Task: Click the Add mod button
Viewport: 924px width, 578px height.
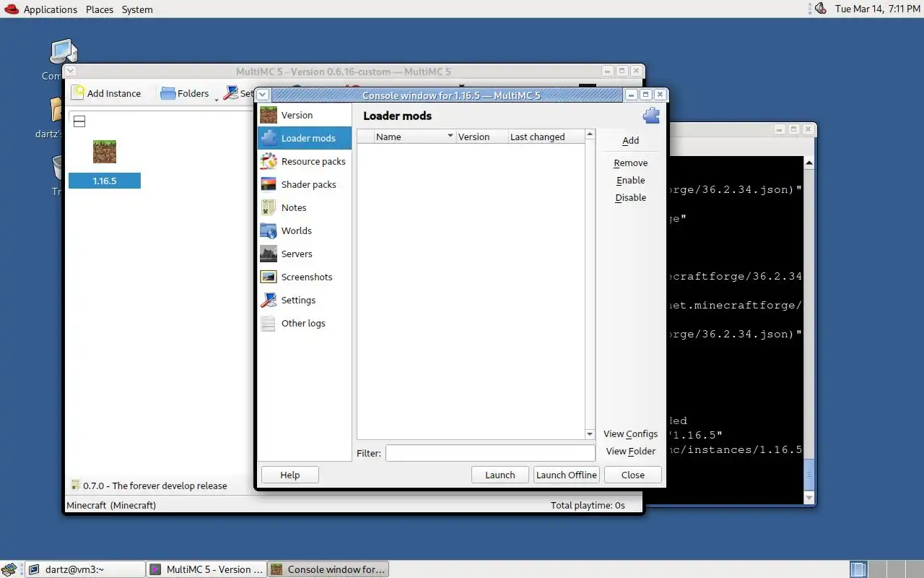Action: 630,141
